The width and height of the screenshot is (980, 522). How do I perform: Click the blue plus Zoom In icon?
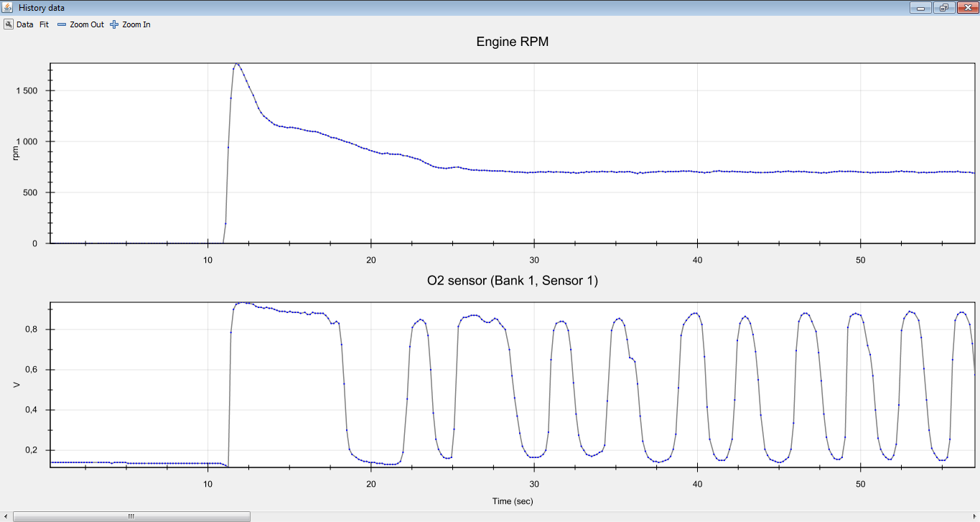(114, 24)
